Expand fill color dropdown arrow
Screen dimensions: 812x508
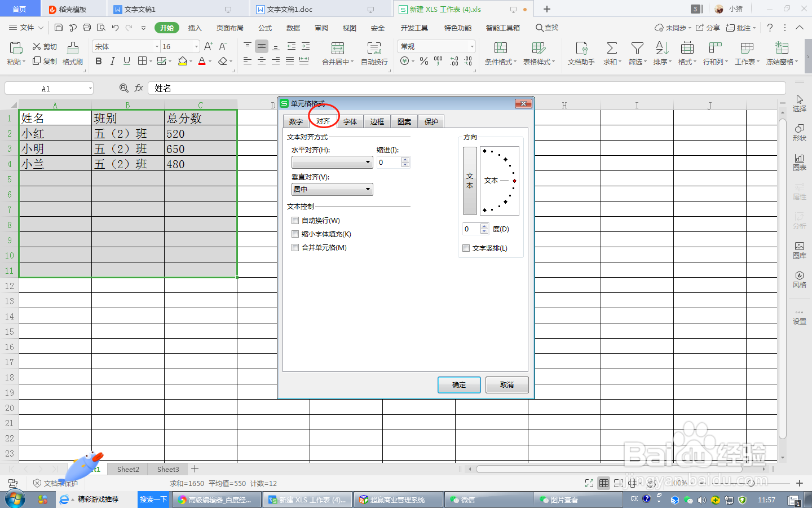coord(191,62)
